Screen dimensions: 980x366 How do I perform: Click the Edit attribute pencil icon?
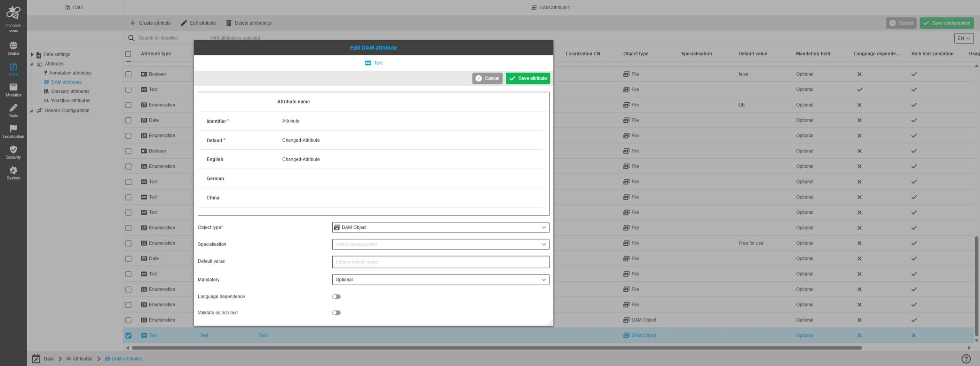[184, 23]
